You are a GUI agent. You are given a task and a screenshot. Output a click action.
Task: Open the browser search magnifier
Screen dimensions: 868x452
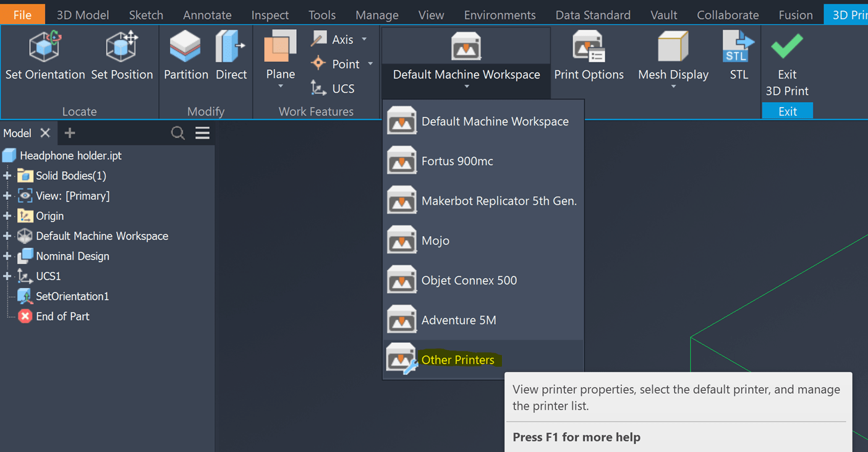[x=177, y=133]
